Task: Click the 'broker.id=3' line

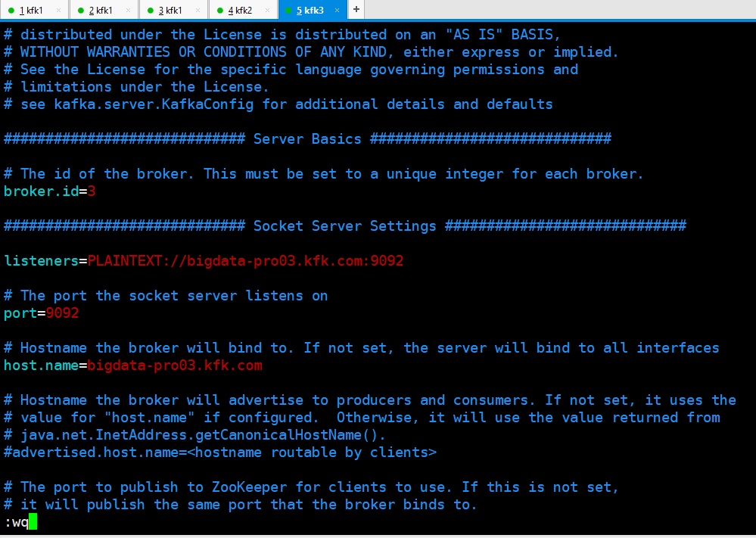Action: pyautogui.click(x=50, y=191)
